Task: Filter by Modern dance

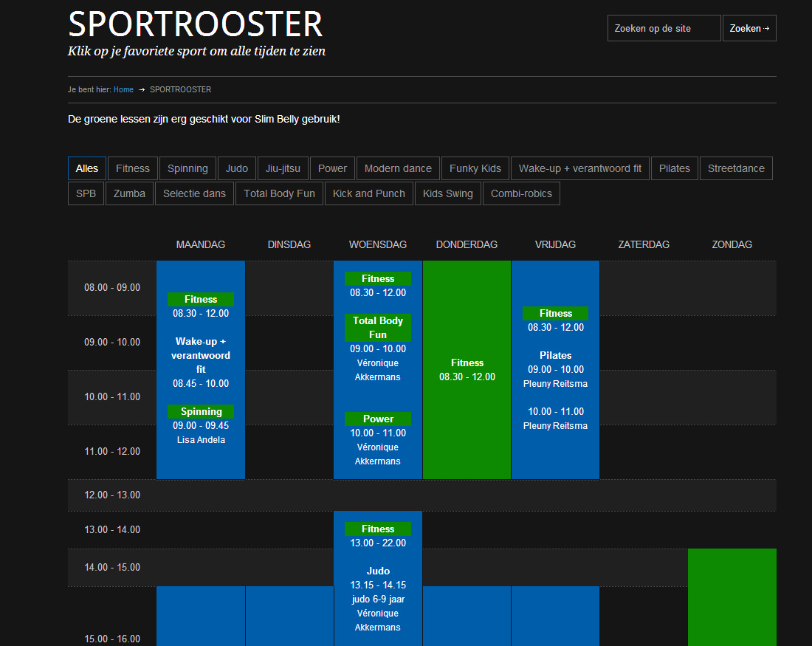Action: point(398,168)
